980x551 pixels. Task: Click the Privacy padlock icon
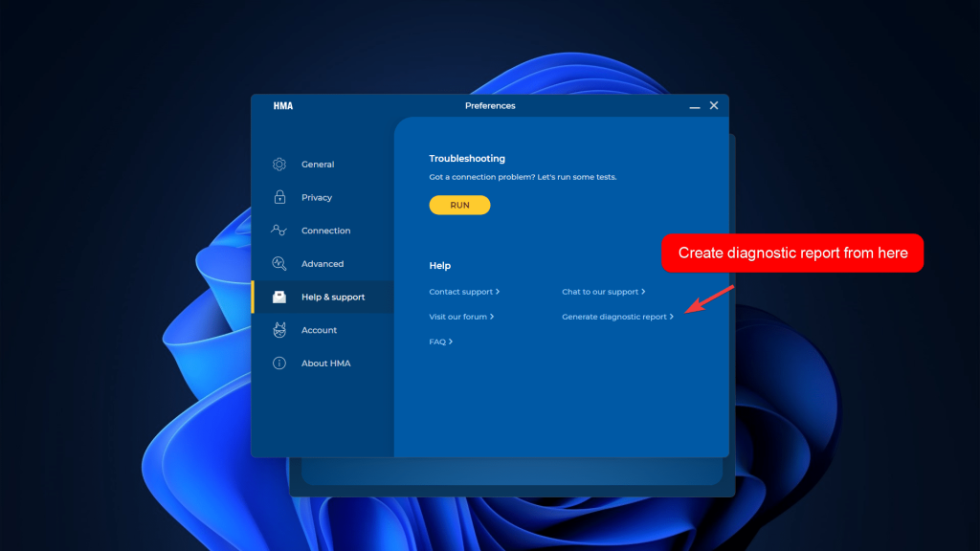[x=279, y=197]
